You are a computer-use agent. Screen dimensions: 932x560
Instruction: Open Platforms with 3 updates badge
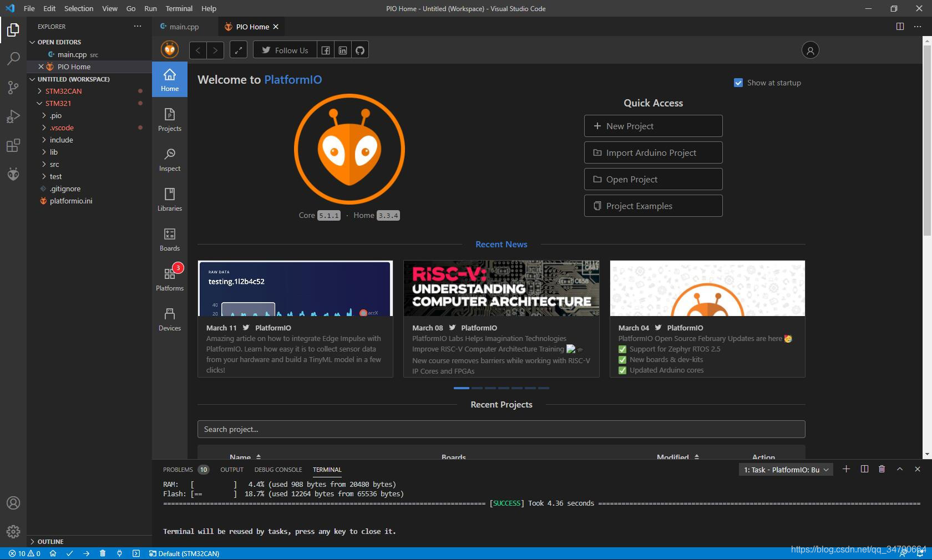coord(170,279)
